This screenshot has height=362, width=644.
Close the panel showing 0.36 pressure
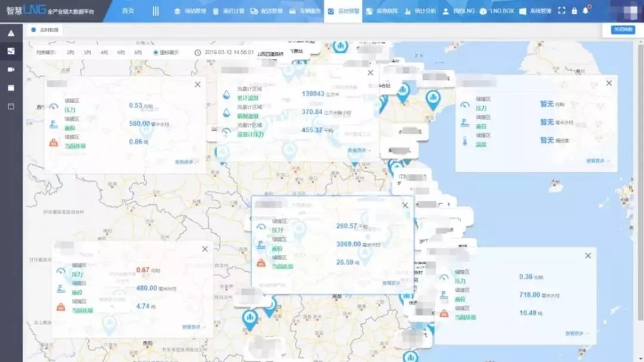[x=588, y=256]
